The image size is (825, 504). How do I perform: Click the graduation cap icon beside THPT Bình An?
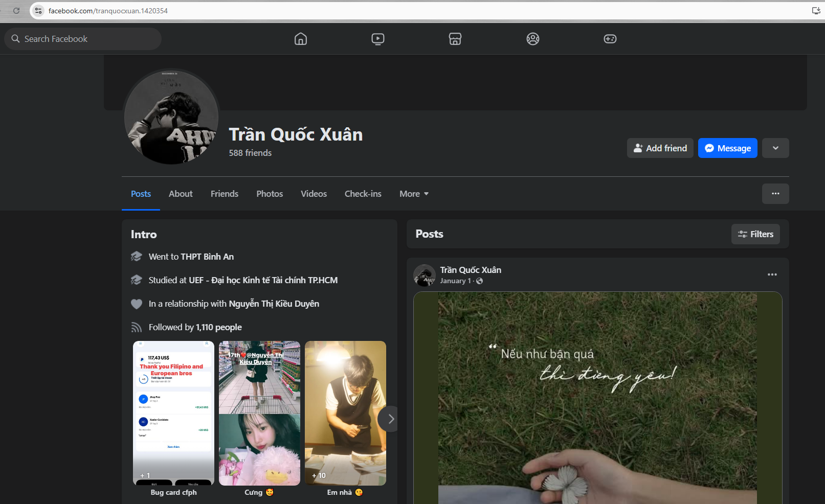136,257
